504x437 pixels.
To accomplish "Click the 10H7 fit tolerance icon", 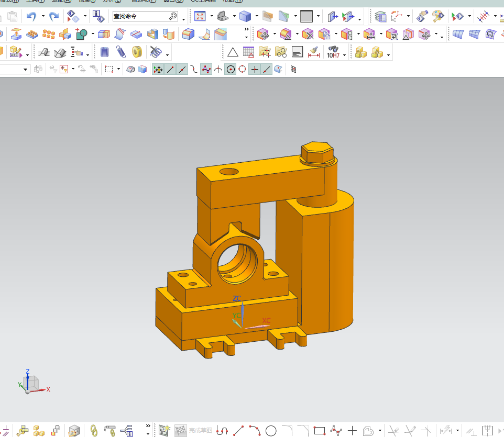I will point(333,52).
